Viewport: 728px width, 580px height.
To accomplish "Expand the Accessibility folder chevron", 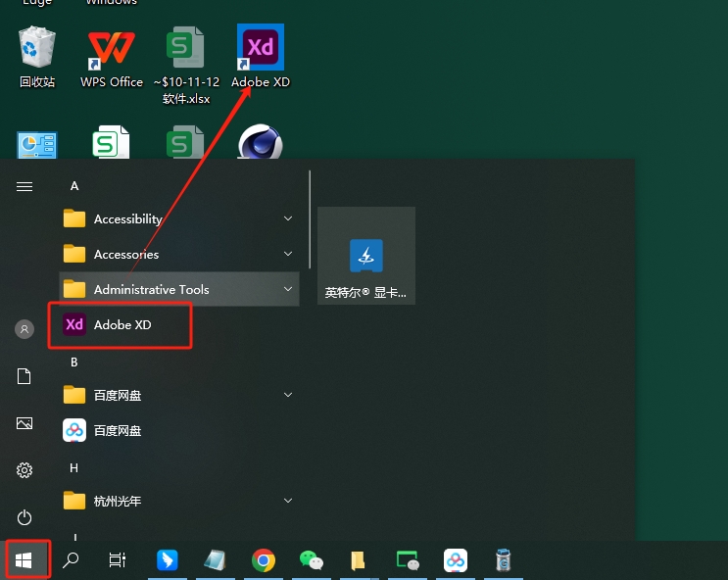I will [x=288, y=218].
